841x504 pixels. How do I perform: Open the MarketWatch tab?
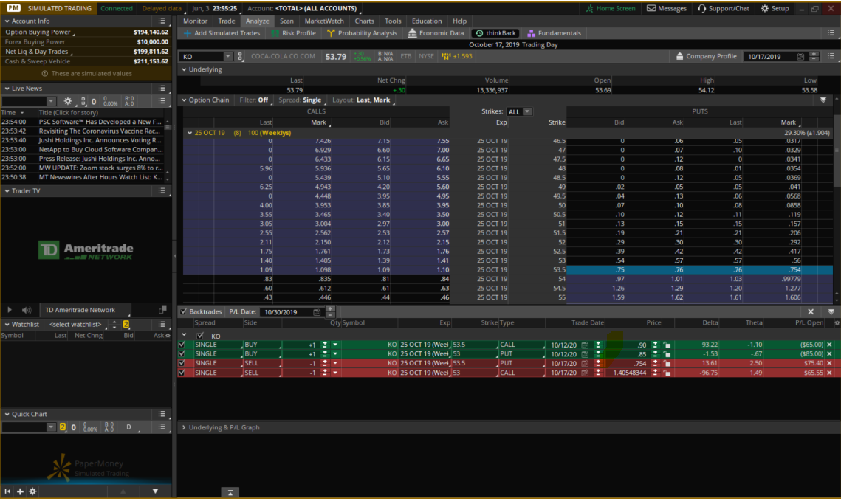click(323, 21)
